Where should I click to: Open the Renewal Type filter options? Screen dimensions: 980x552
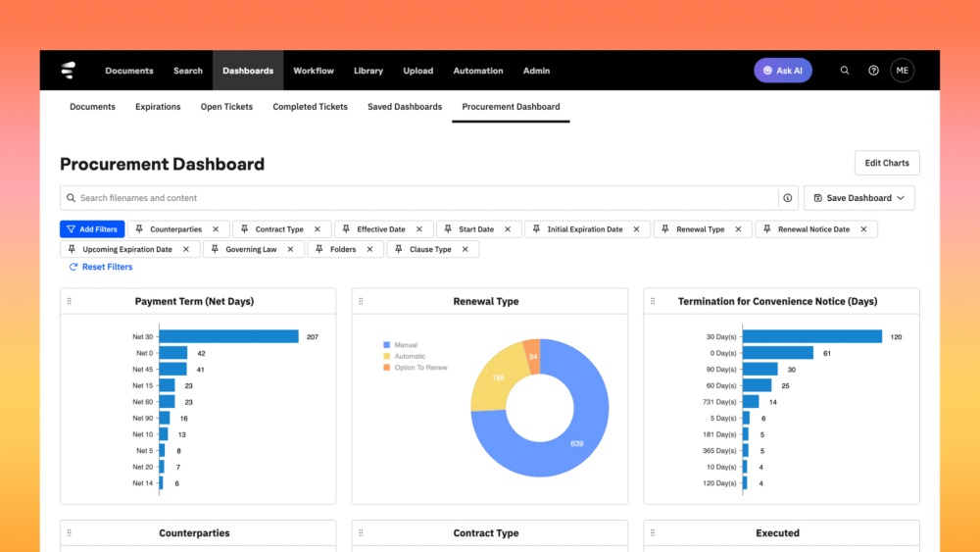pyautogui.click(x=702, y=229)
